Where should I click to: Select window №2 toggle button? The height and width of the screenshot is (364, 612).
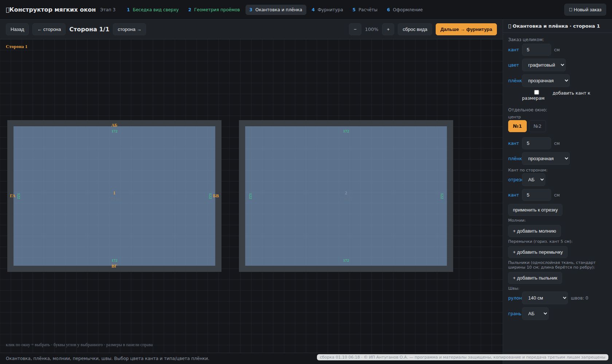pos(537,126)
